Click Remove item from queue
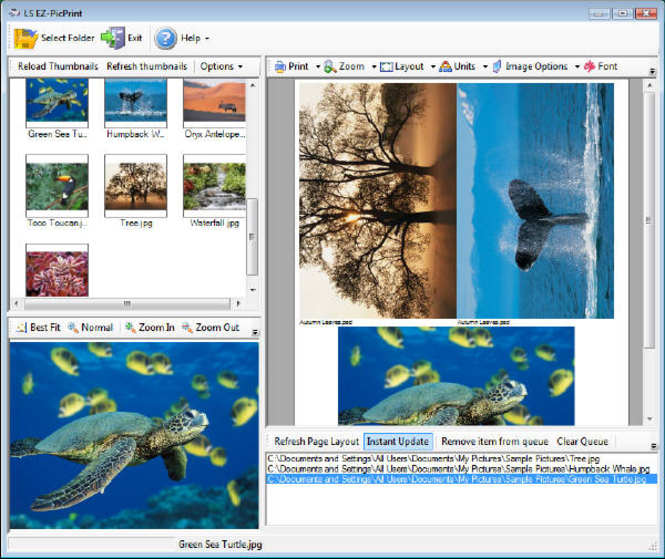Viewport: 665px width, 559px height. 495,442
